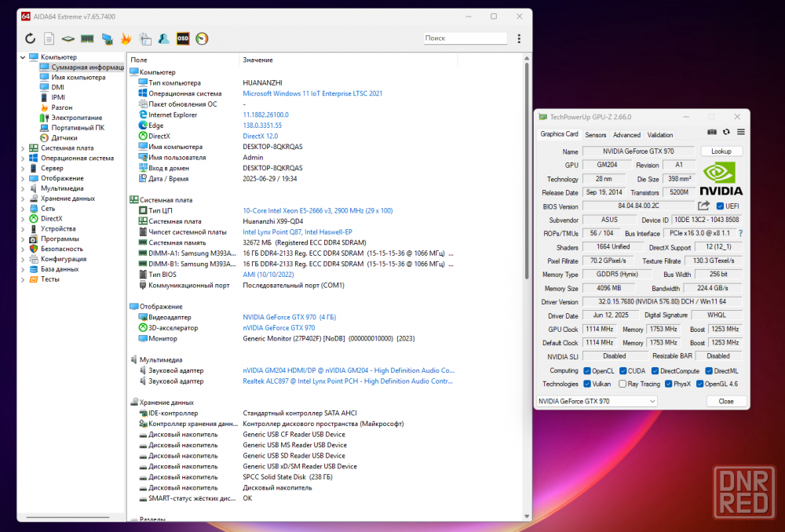Open the AMI (10/10/2022) BIOS link
Image resolution: width=785 pixels, height=532 pixels.
(268, 275)
